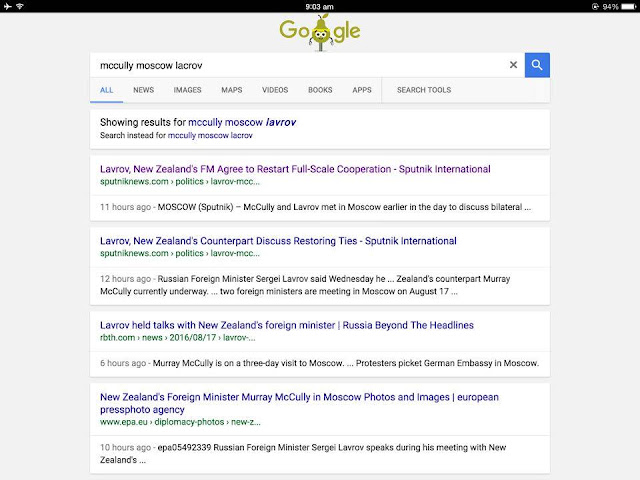Click the sputniknews.com URL under first result

(x=180, y=181)
